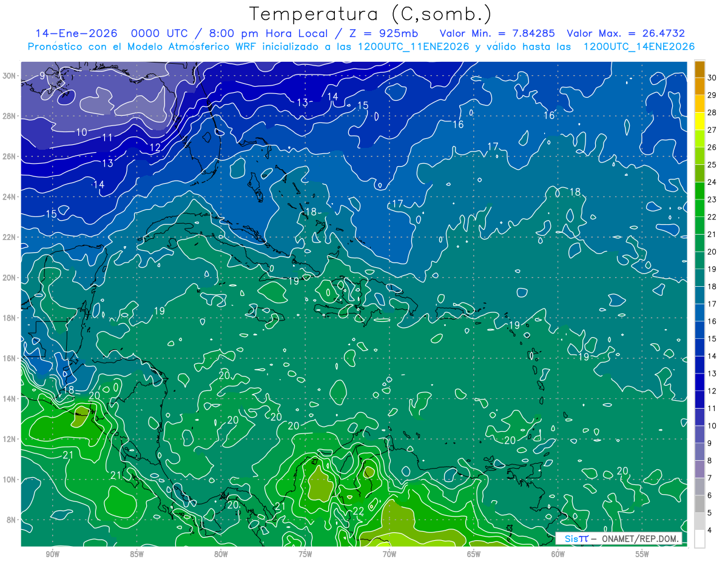728x562 pixels.
Task: Click latitude axis label '10N'
Action: click(10, 480)
